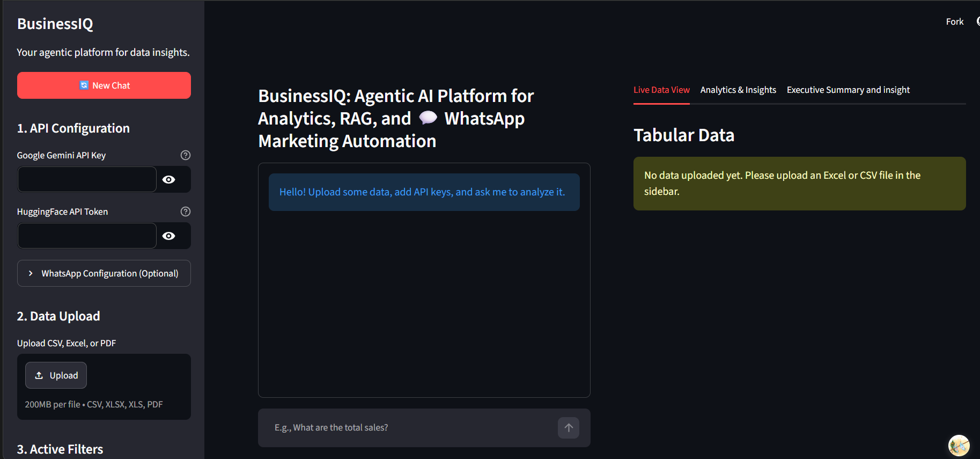Focus the Google Gemini API Key field
980x459 pixels.
coord(87,179)
